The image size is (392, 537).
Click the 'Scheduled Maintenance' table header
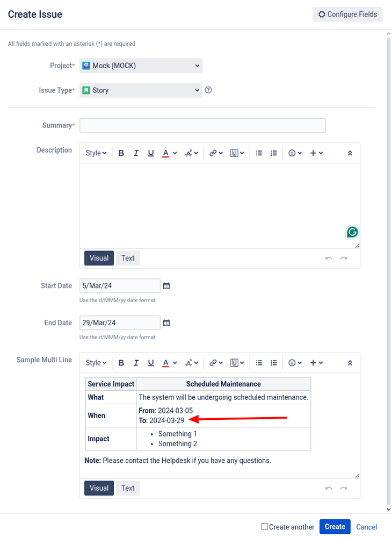point(223,384)
